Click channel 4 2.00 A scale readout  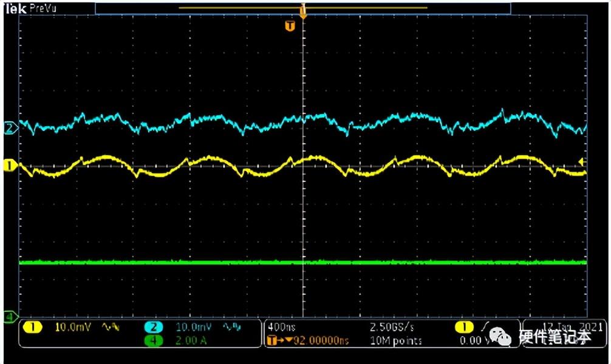pyautogui.click(x=191, y=340)
